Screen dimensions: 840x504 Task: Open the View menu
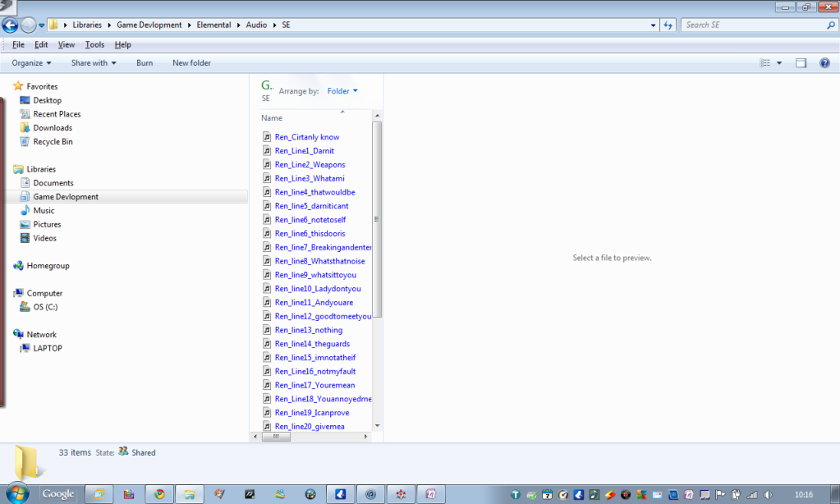(x=67, y=44)
